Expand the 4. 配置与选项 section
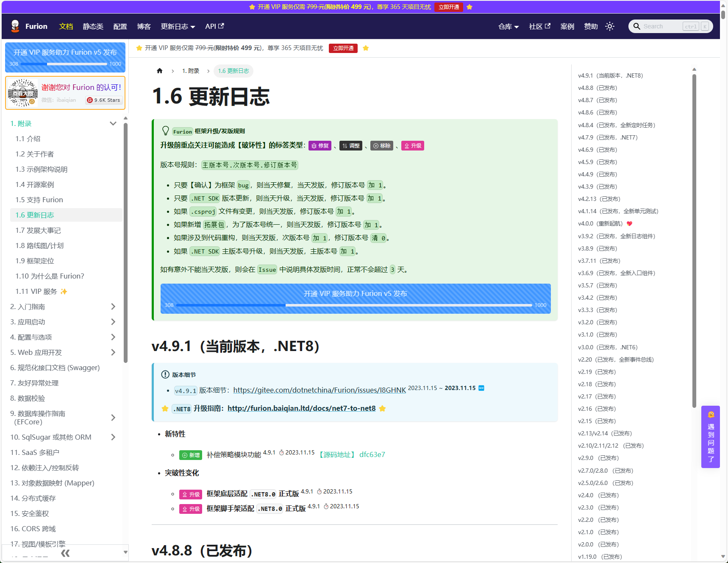 point(113,337)
